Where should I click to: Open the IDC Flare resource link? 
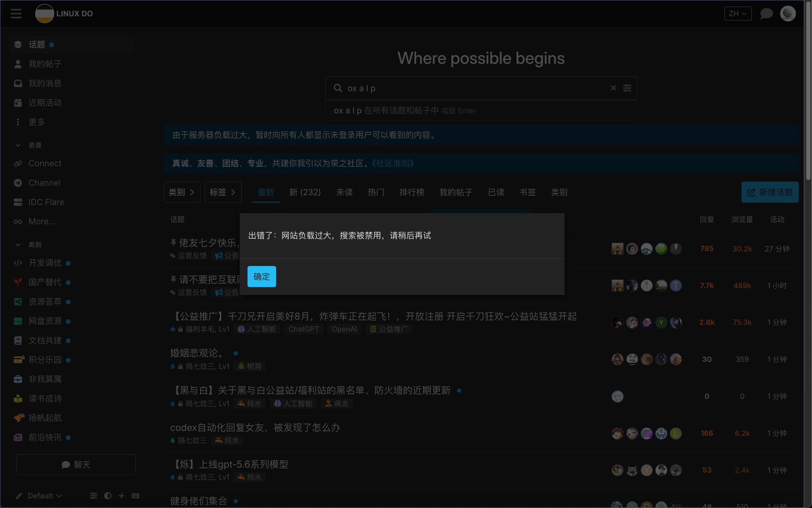pos(72,202)
